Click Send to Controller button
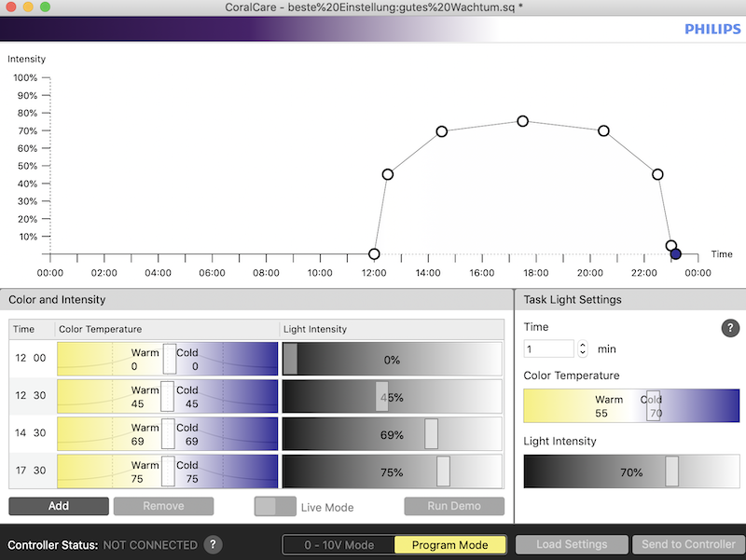This screenshot has width=746, height=560. point(684,544)
